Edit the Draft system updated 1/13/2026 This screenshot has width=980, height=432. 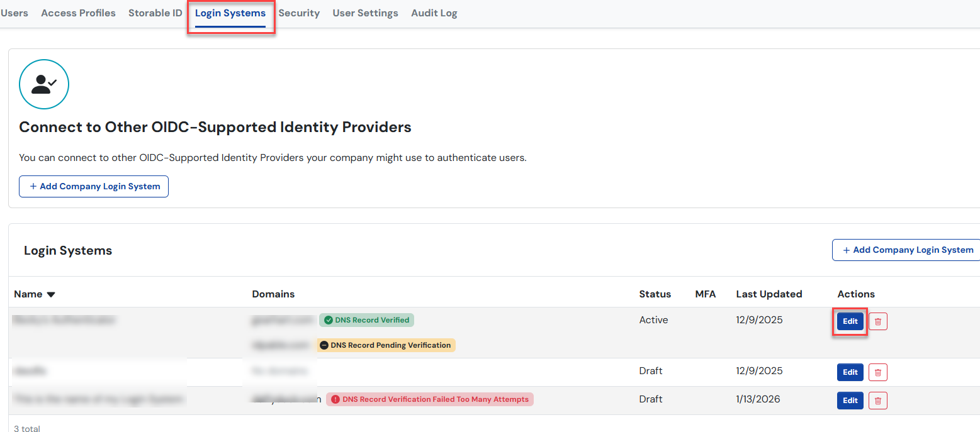[x=850, y=401]
